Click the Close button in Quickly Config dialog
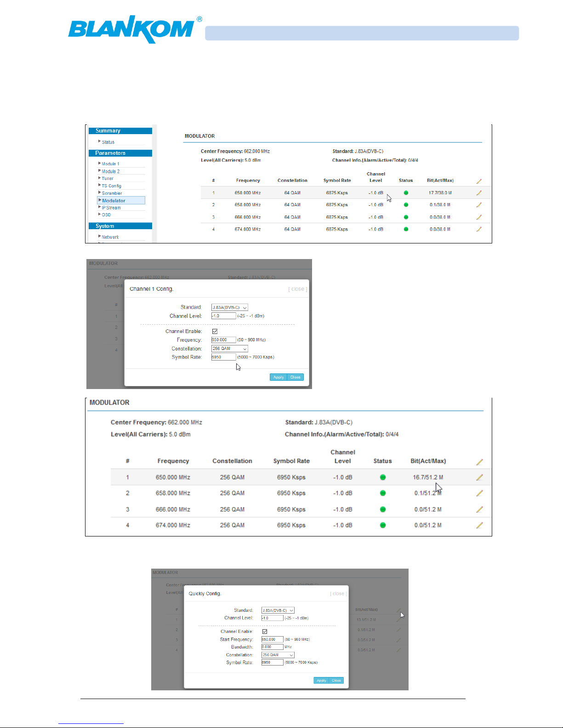 (336, 681)
